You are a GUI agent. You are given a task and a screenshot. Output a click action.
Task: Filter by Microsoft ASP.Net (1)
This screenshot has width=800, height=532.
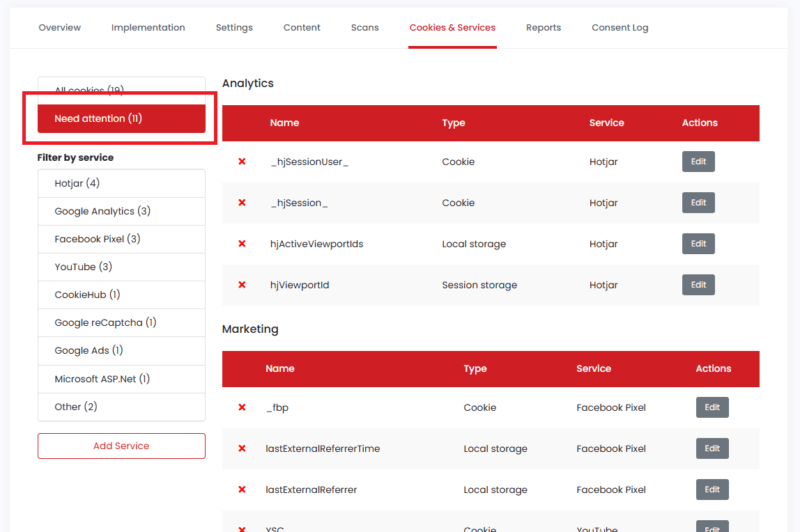click(121, 379)
